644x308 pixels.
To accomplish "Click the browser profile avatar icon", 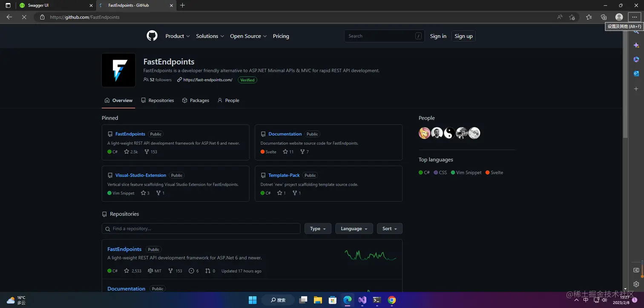I will pyautogui.click(x=619, y=17).
